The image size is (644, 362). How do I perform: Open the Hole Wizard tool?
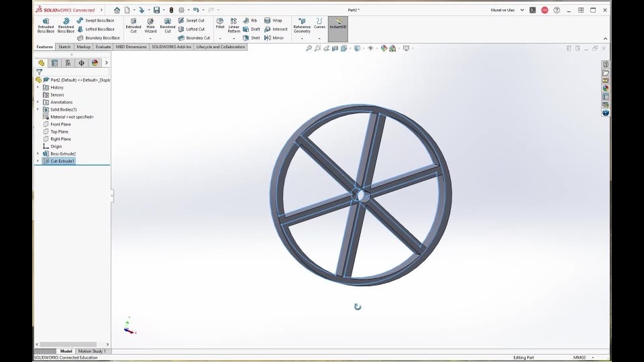click(150, 25)
